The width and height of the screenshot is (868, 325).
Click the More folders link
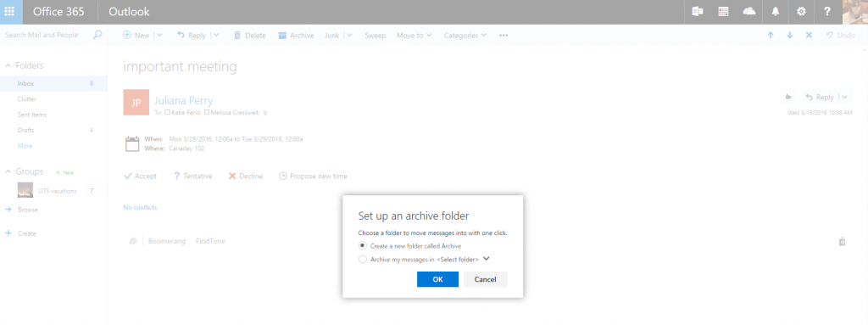25,146
